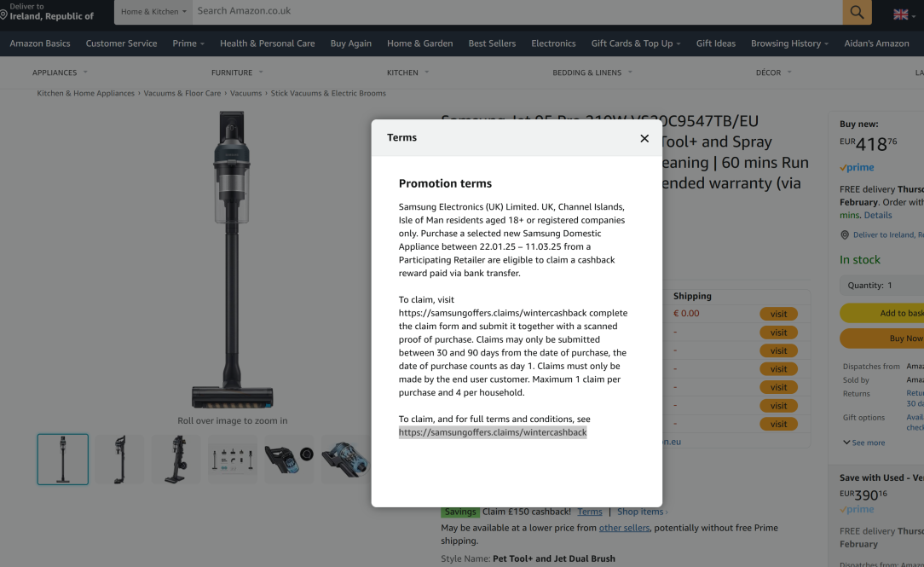Click the main vacuum product image
Viewport: 924px width, 567px height.
pos(232,259)
